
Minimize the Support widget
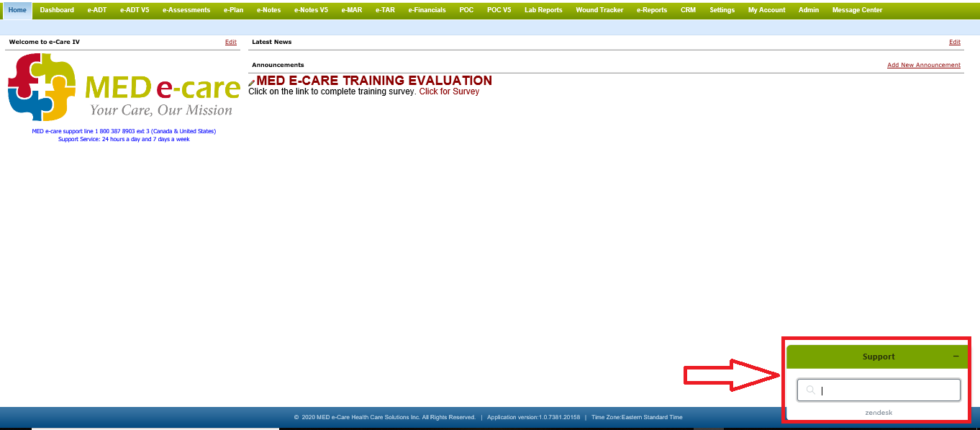pyautogui.click(x=956, y=357)
